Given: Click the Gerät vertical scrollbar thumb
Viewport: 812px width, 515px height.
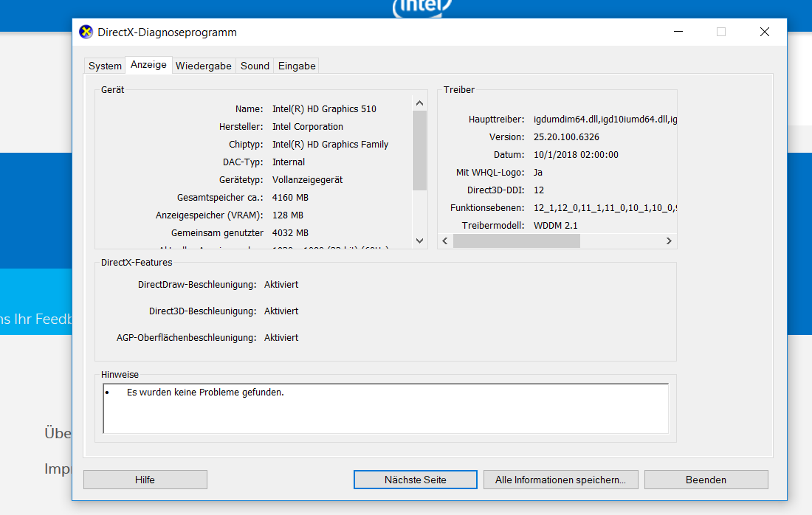Looking at the screenshot, I should [x=419, y=150].
